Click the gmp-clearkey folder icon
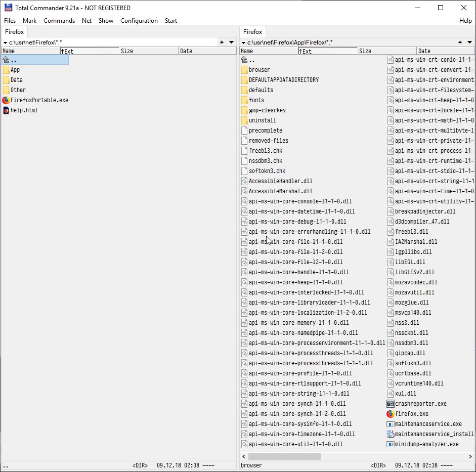Image resolution: width=476 pixels, height=472 pixels. pos(244,110)
